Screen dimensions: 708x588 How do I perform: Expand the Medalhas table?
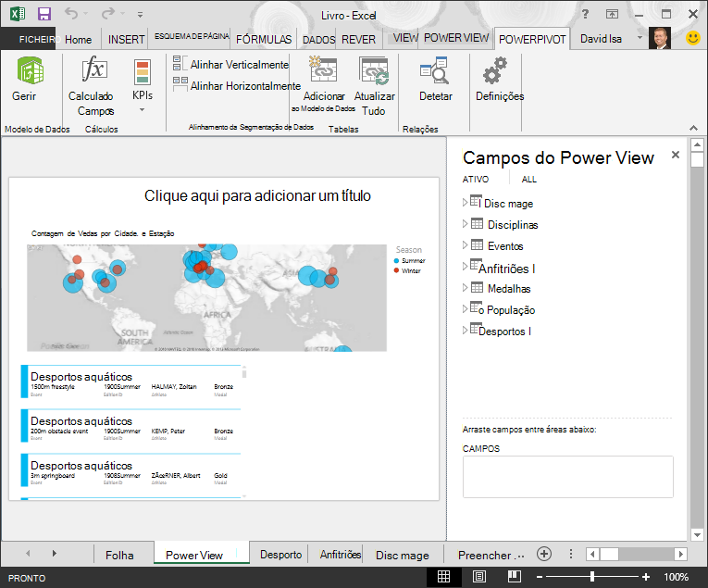pos(466,287)
